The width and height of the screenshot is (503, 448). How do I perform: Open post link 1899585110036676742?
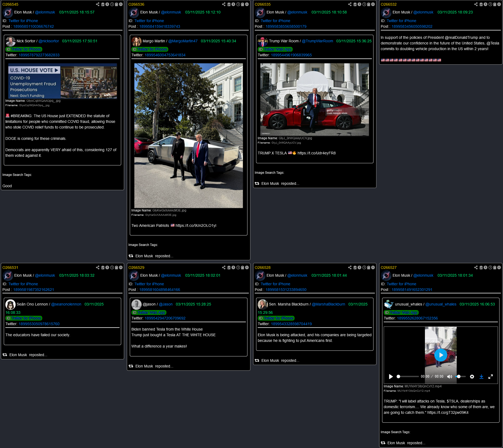tap(34, 26)
